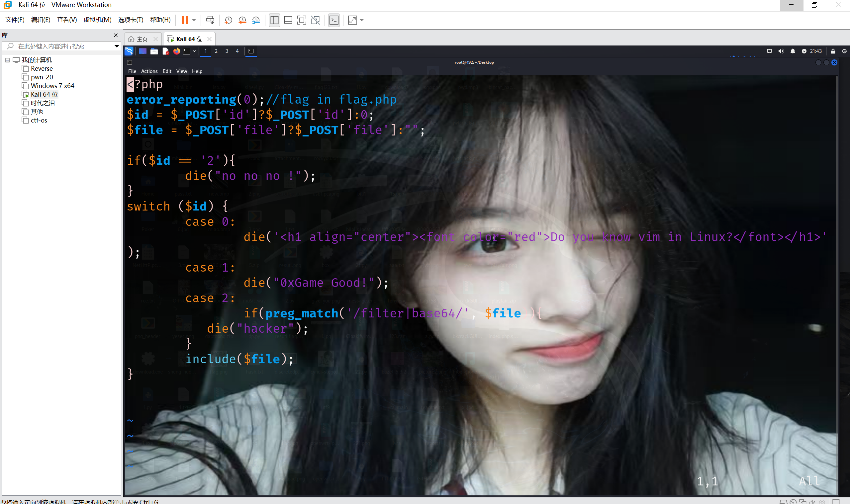Open the network connection tray icon
The image size is (850, 504).
tap(770, 51)
